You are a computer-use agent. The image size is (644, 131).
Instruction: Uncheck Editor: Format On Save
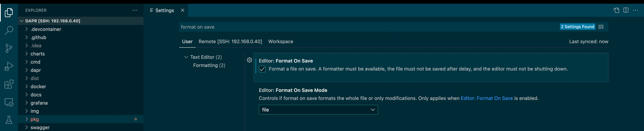pyautogui.click(x=262, y=69)
